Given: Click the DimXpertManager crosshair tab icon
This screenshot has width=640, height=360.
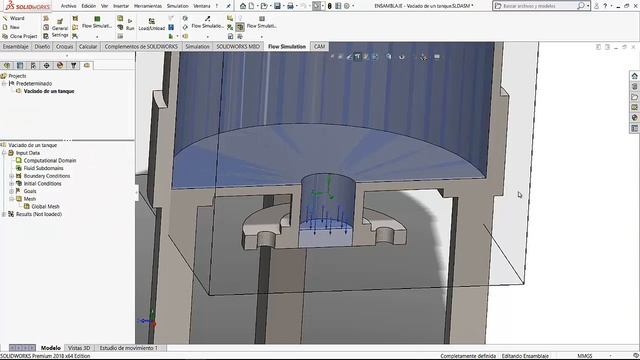Looking at the screenshot, I should pyautogui.click(x=47, y=65).
